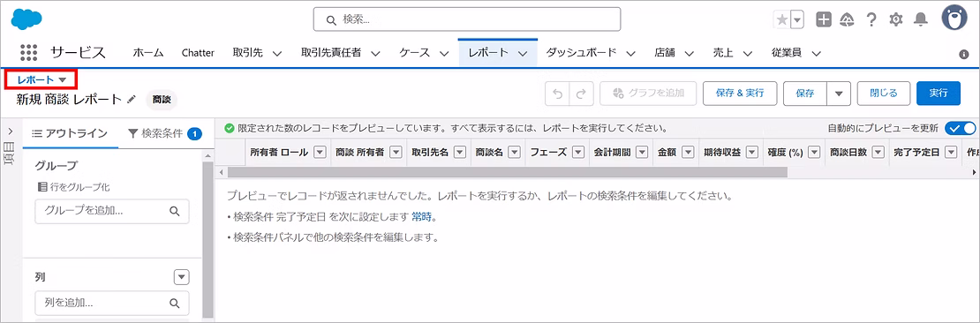This screenshot has width=980, height=323.
Task: Open 完了予定日 column menu arrow
Action: point(951,152)
